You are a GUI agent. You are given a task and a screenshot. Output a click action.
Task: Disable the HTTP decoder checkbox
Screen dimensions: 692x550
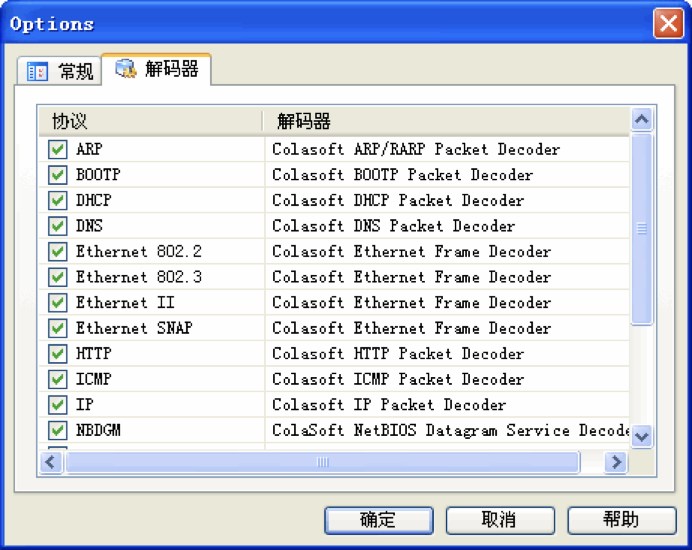58,354
